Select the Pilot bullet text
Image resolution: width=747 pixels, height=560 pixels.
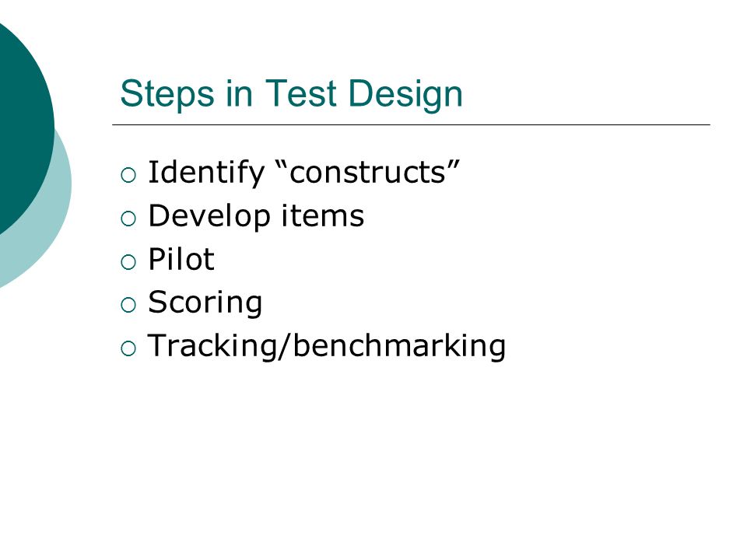tap(181, 259)
